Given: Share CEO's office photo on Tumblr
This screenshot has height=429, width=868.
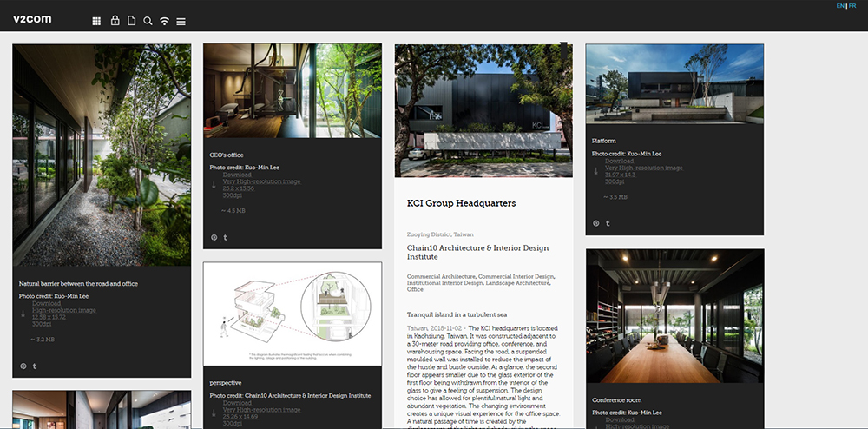Looking at the screenshot, I should pos(226,237).
